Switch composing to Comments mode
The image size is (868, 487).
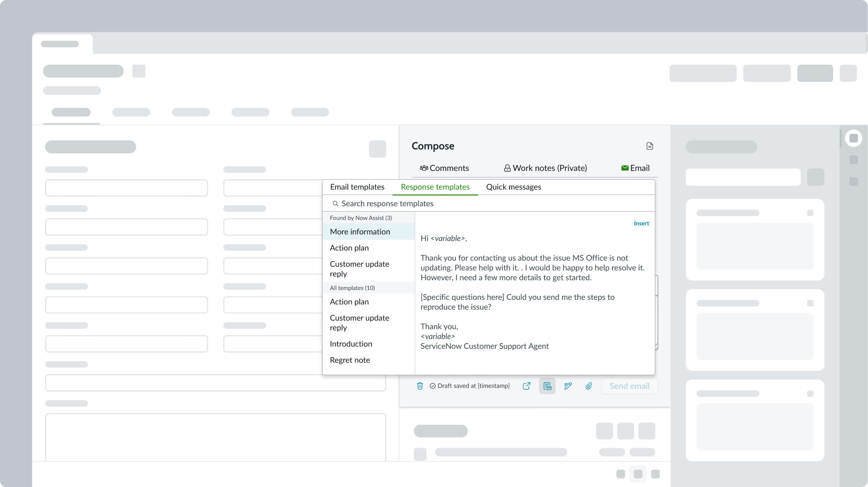[x=444, y=168]
